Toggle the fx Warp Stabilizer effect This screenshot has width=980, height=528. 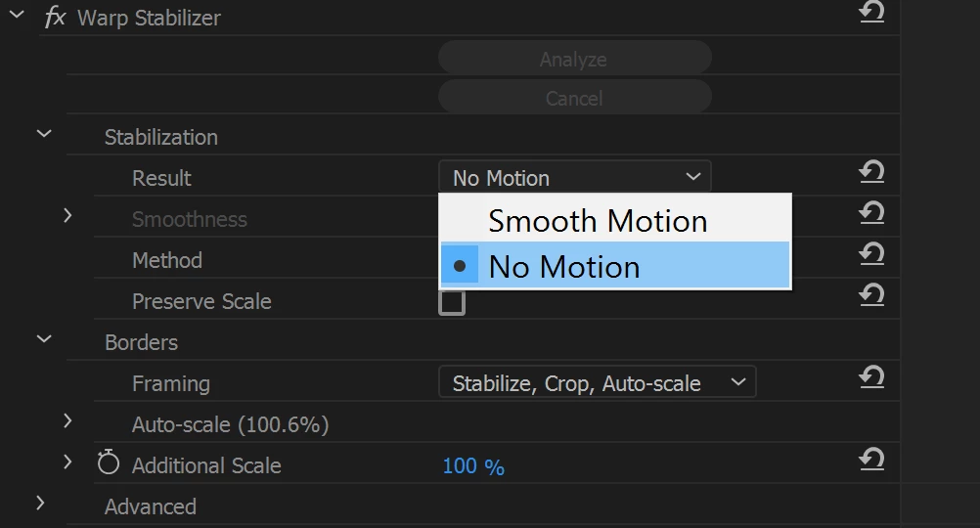(55, 17)
